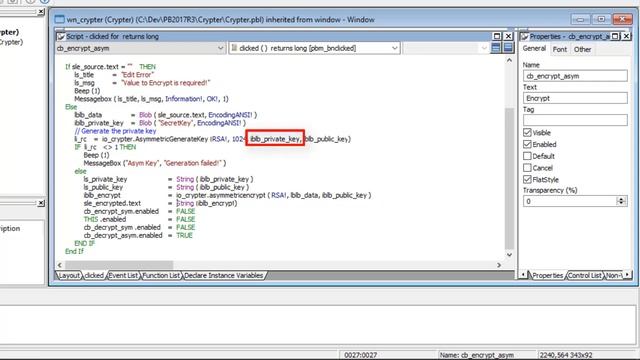Click the 'THIS .enabled' line in the script
Screen dimensions: 640x360
coord(140,219)
